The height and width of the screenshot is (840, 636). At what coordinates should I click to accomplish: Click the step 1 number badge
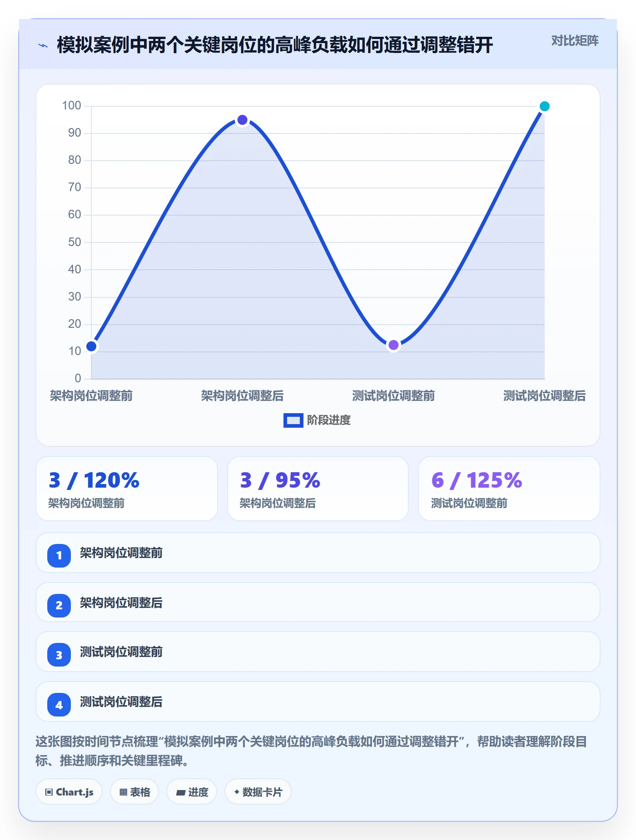coord(59,555)
